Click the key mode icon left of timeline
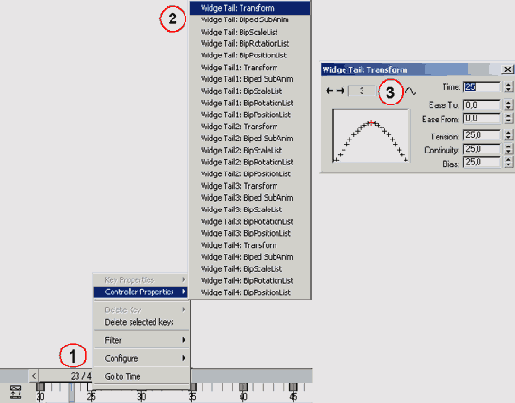 (x=15, y=392)
